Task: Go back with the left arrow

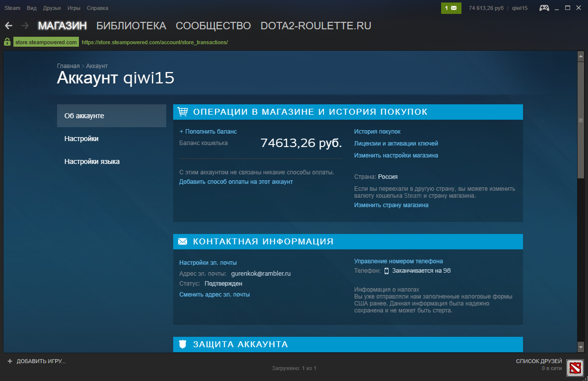Action: coord(8,25)
